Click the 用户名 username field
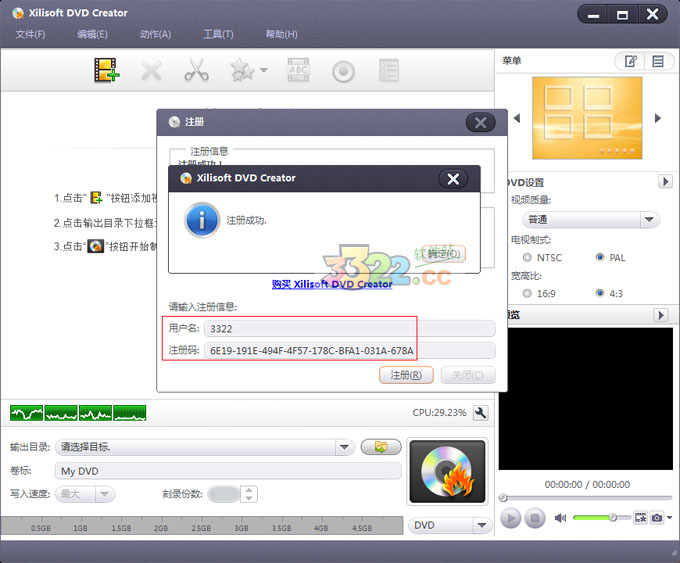 point(350,329)
